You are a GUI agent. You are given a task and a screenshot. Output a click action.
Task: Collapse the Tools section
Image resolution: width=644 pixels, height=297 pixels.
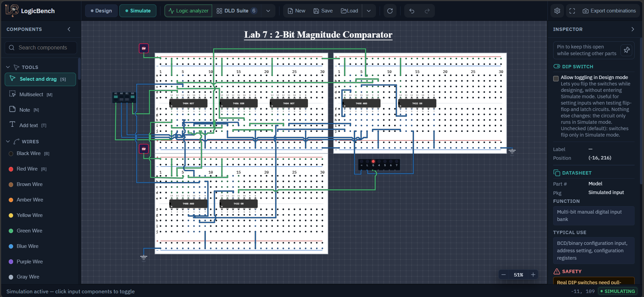(8, 67)
